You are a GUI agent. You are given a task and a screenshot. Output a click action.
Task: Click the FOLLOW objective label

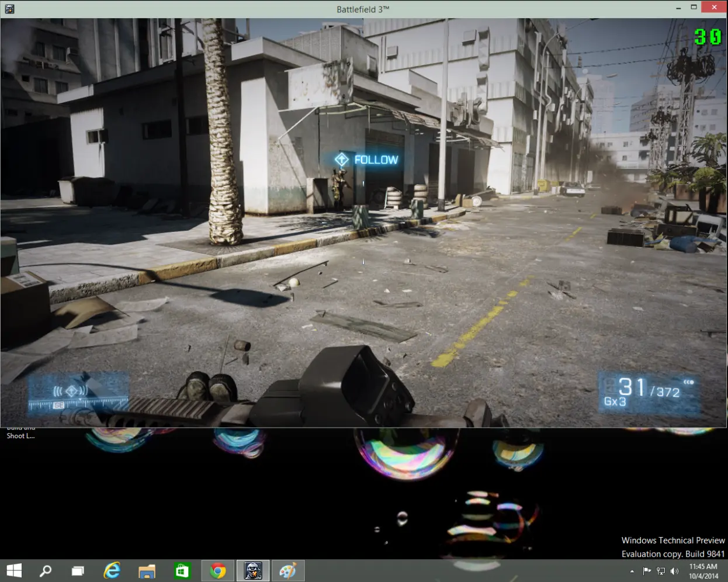pyautogui.click(x=376, y=160)
